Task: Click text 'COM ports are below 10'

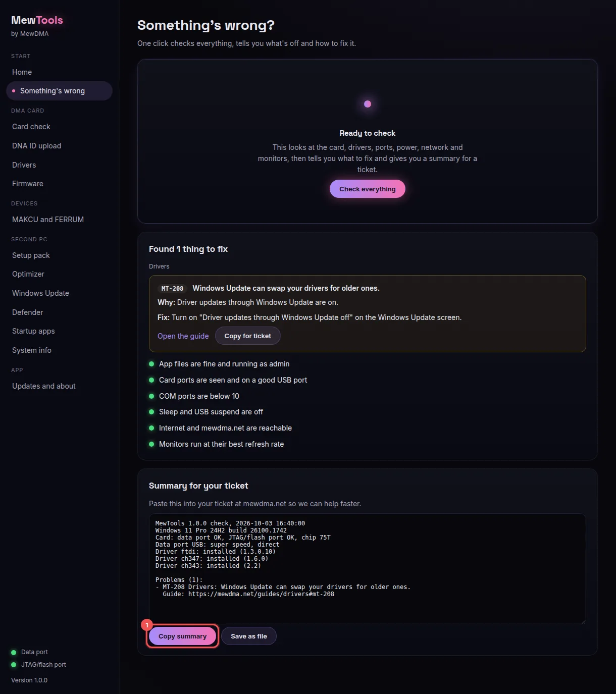Action: pyautogui.click(x=199, y=396)
